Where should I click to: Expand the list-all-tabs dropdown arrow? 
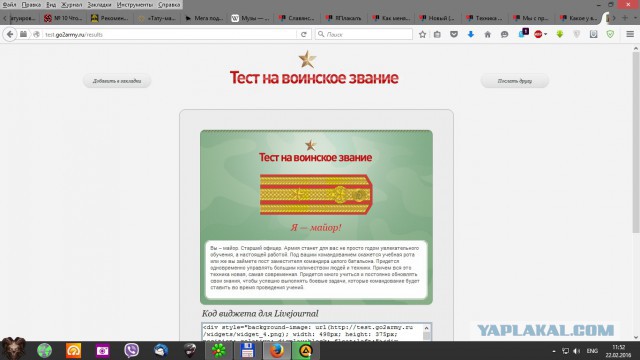[x=636, y=18]
